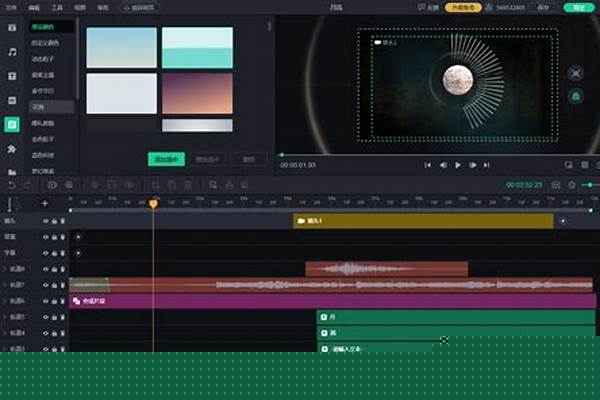Viewport: 600px width, 400px height.
Task: Open the 工具 Tools menu
Action: point(57,7)
